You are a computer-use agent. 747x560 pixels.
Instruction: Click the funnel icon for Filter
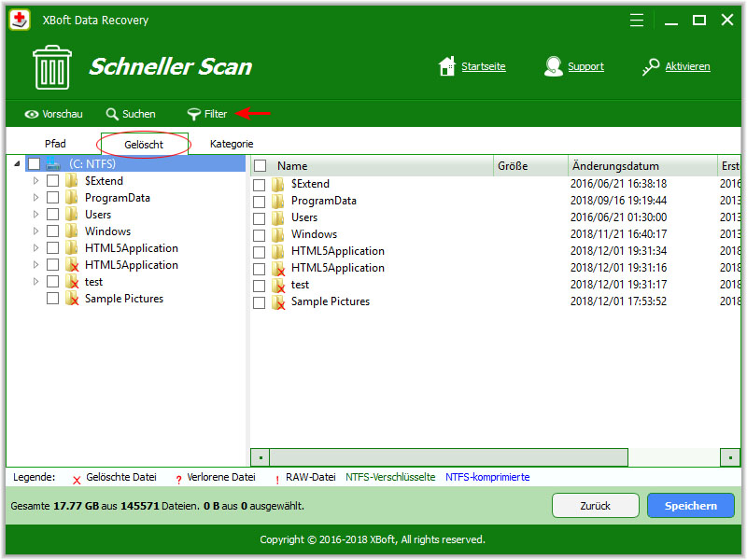tap(194, 114)
